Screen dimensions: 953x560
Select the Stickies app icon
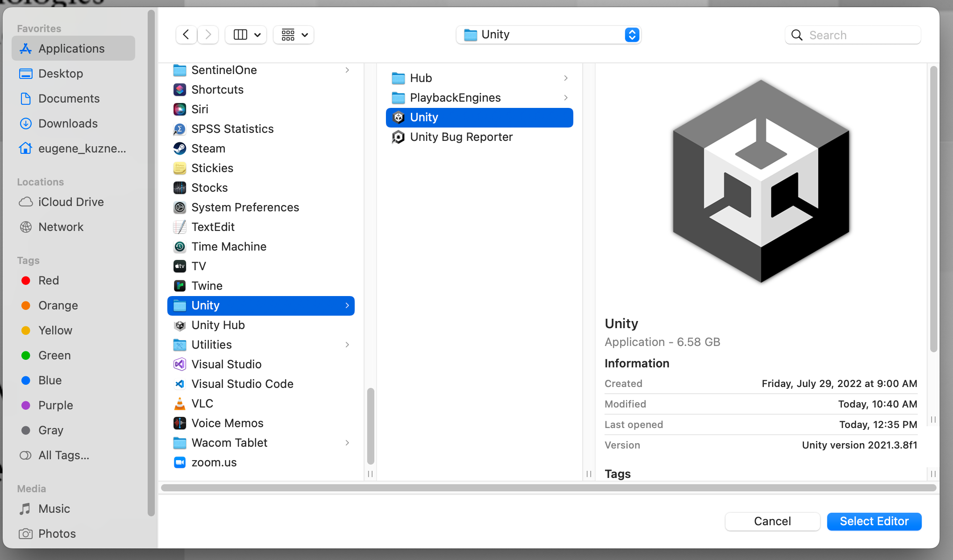click(x=180, y=168)
